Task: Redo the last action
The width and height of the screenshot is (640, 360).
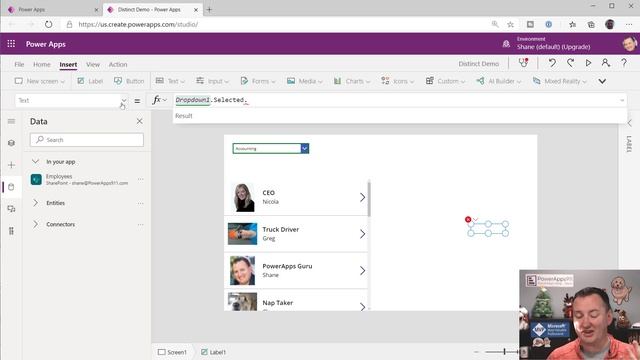Action: [x=570, y=63]
